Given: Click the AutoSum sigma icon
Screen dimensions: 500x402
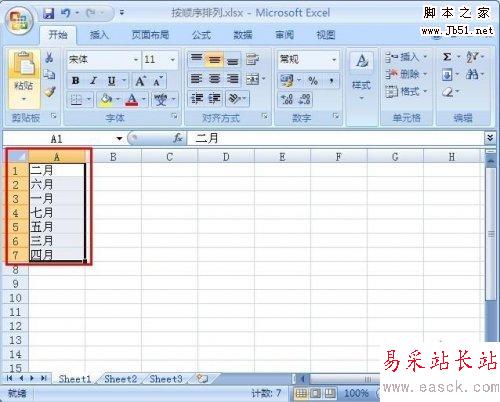Looking at the screenshot, I should pos(447,57).
